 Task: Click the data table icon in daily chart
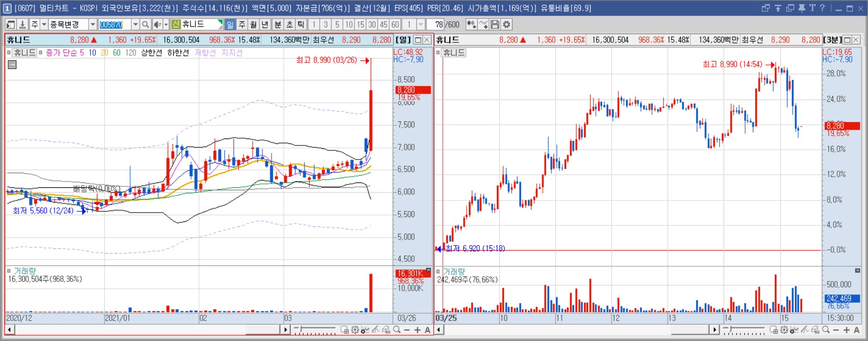click(x=12, y=64)
